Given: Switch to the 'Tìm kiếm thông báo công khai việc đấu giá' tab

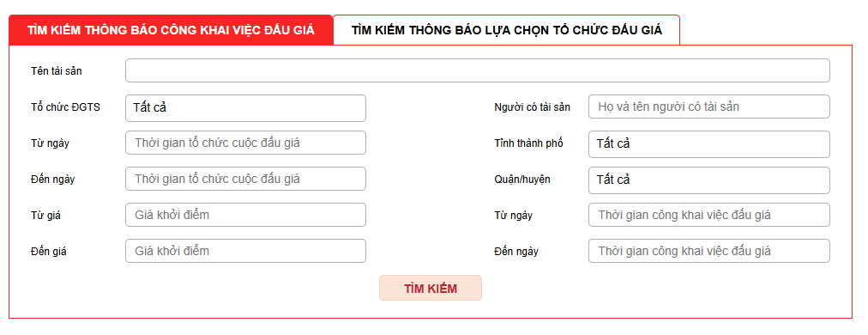Looking at the screenshot, I should 171,30.
